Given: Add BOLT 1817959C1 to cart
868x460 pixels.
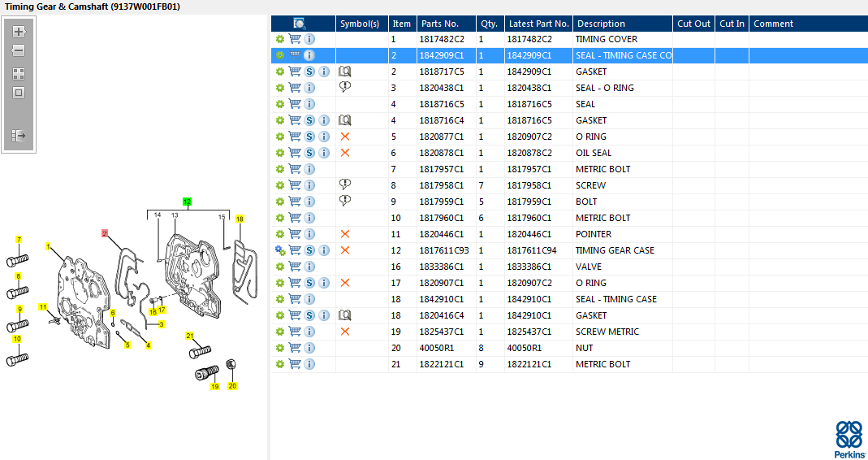Looking at the screenshot, I should [x=295, y=202].
